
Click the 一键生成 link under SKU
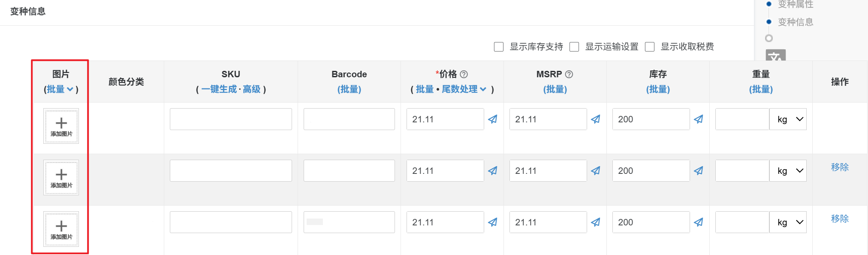pyautogui.click(x=219, y=89)
